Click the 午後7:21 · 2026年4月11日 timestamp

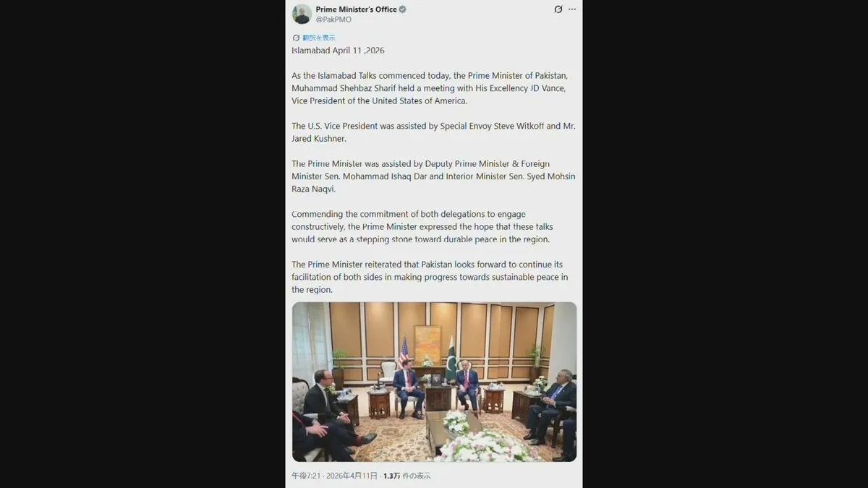(x=332, y=476)
